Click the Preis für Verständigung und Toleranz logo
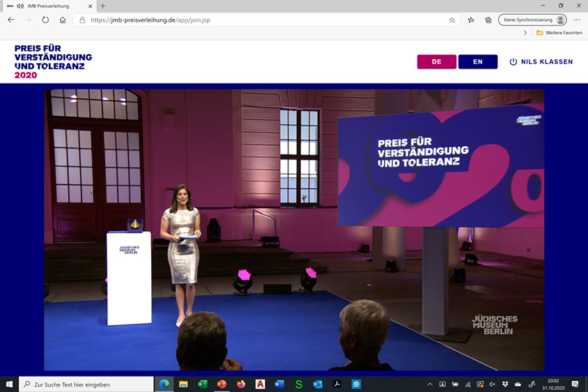Viewport: 588px width, 392px height. [53, 61]
